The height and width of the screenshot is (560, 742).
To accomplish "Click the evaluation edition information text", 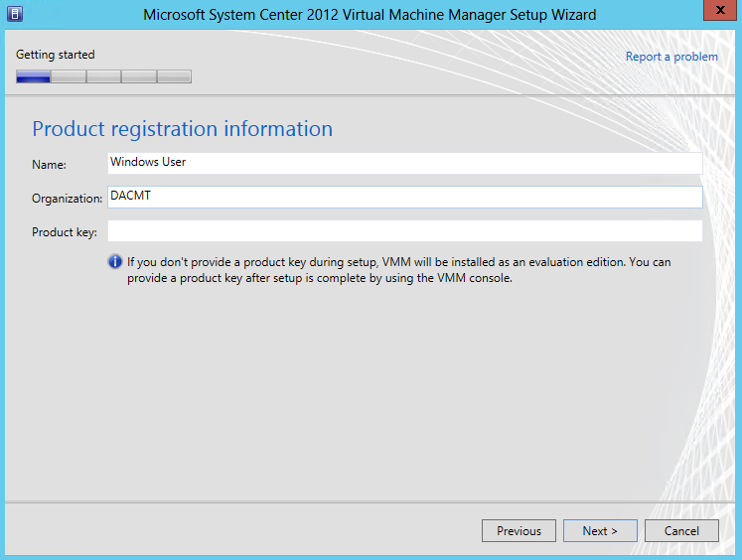I will coord(399,270).
